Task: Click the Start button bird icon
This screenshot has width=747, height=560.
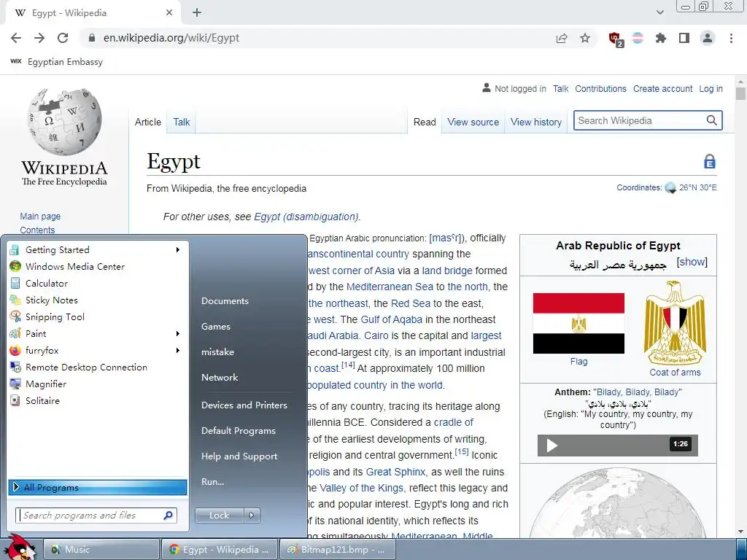Action: coord(20,547)
